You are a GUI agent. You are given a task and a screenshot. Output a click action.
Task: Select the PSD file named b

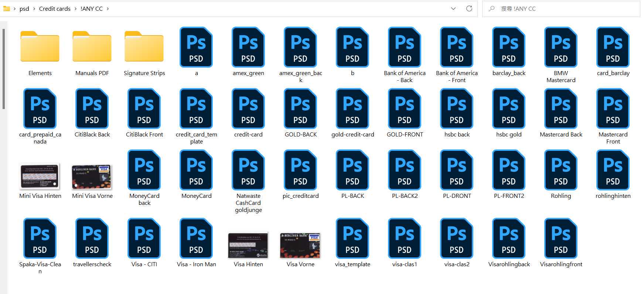click(352, 47)
